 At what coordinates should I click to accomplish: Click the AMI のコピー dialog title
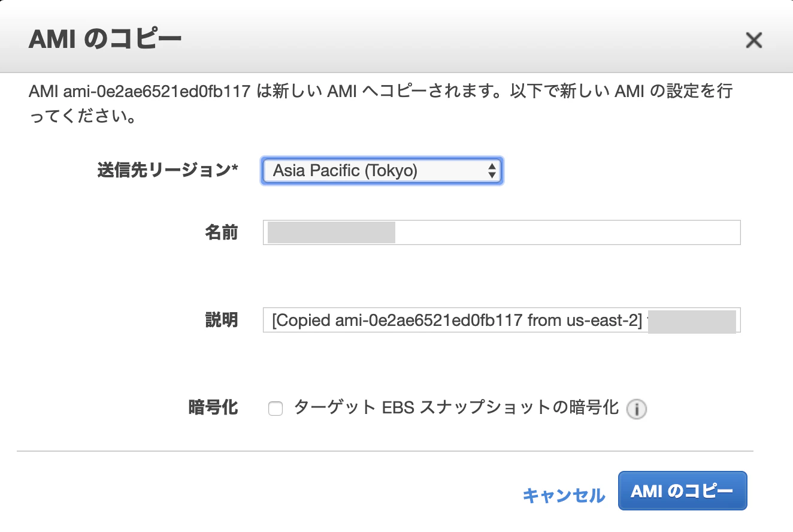point(105,40)
